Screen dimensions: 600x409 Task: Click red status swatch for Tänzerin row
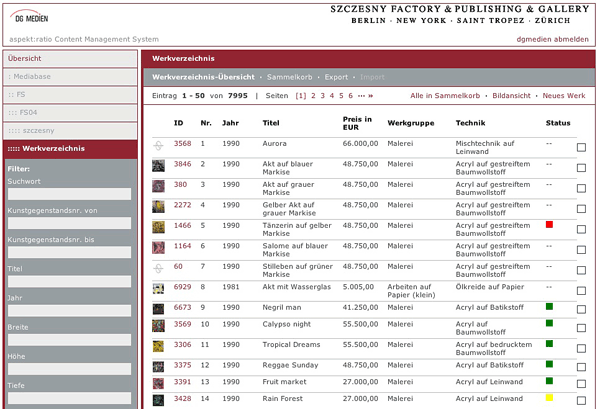click(x=549, y=224)
